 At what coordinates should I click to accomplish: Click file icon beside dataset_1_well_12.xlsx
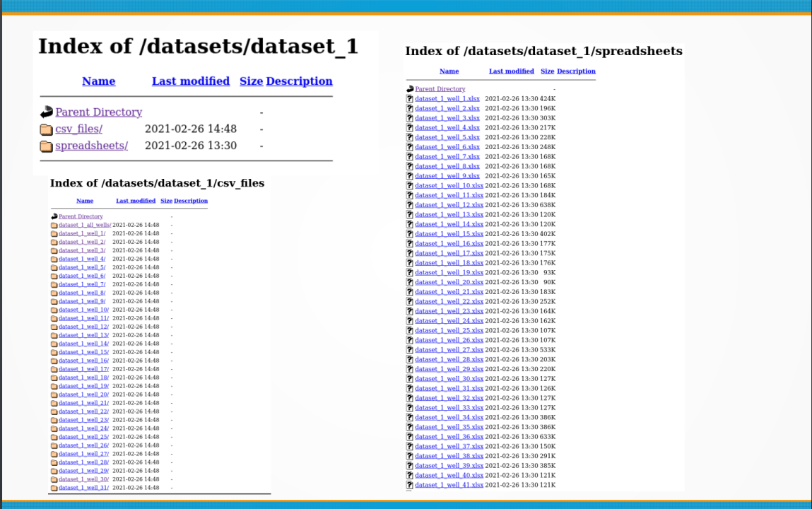pos(410,205)
